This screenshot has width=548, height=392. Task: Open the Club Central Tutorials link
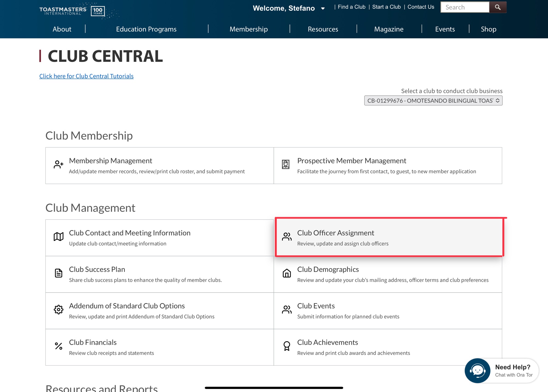tap(86, 76)
